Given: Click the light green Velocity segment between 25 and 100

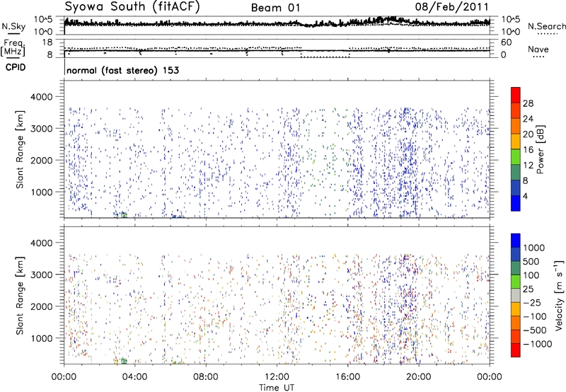Looking at the screenshot, I should click(x=516, y=282).
